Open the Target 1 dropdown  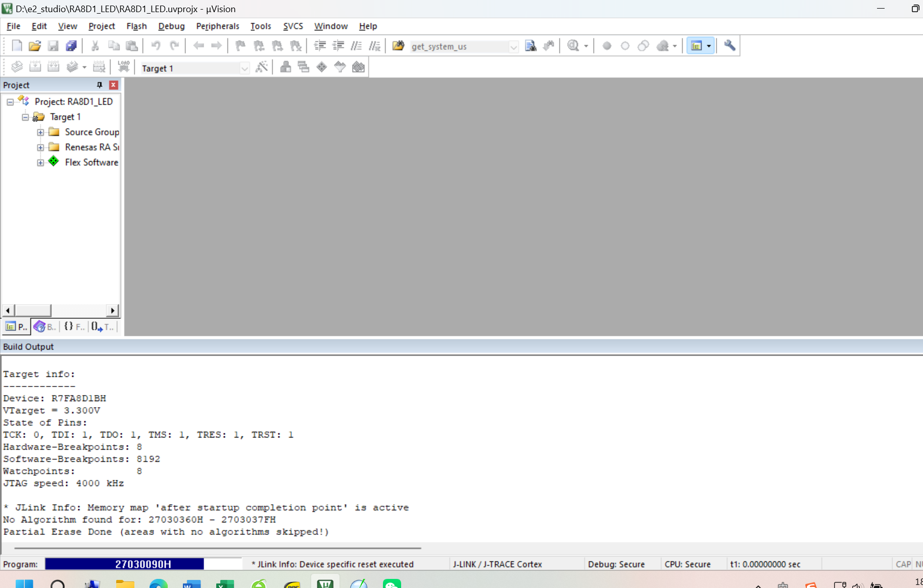click(x=245, y=68)
